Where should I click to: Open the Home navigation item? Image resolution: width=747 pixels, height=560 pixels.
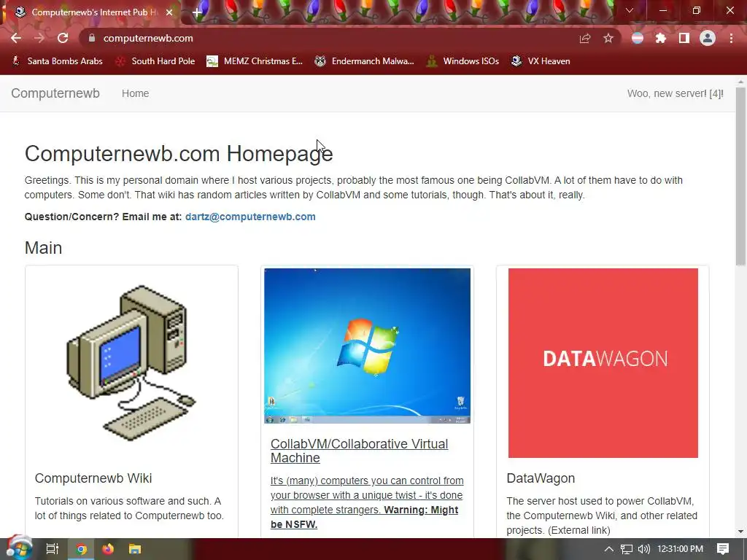[135, 93]
